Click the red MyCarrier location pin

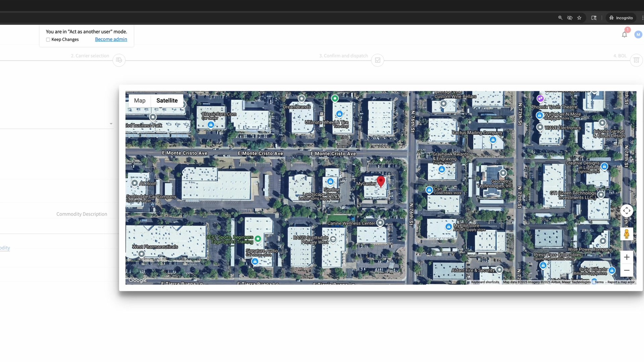click(x=381, y=181)
